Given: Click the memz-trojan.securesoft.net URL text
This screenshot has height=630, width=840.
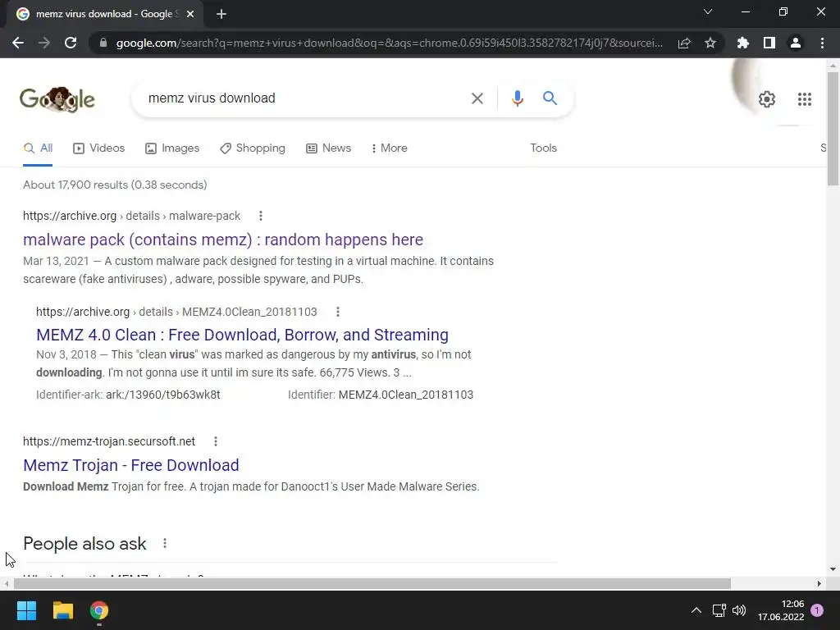Looking at the screenshot, I should 109,441.
